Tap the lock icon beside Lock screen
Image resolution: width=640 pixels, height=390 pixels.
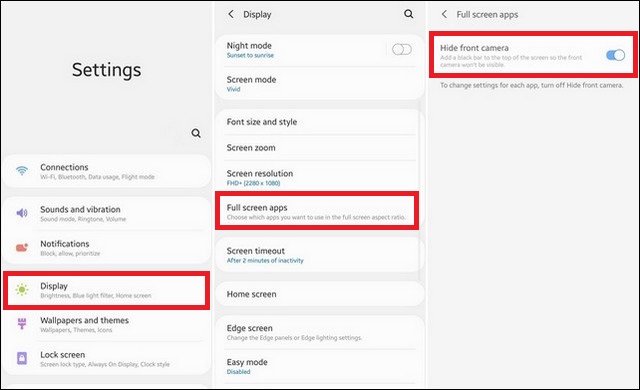pyautogui.click(x=22, y=358)
